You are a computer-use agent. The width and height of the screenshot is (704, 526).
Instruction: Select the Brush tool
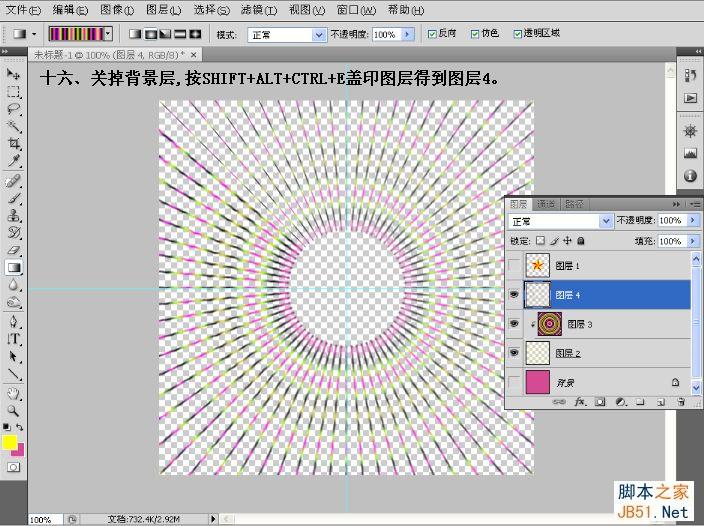click(x=13, y=198)
